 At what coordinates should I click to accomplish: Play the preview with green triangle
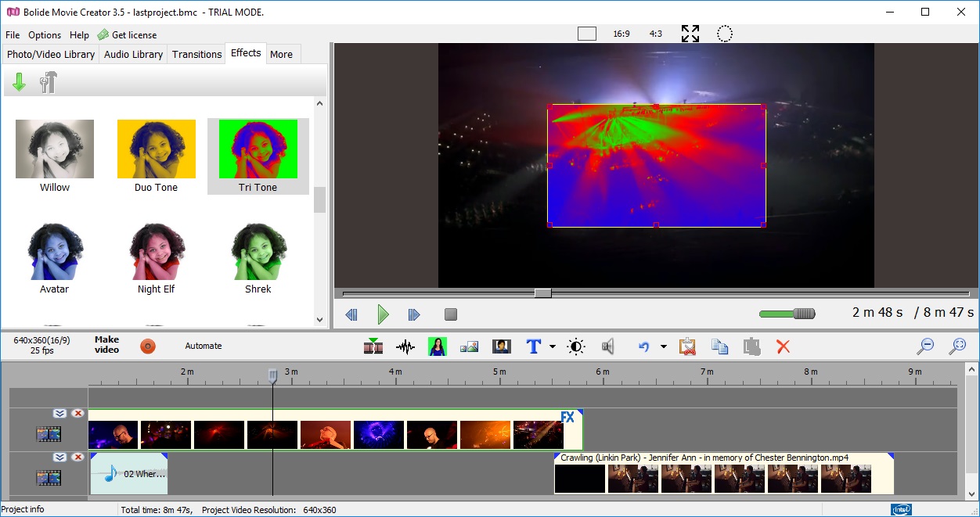pos(383,314)
